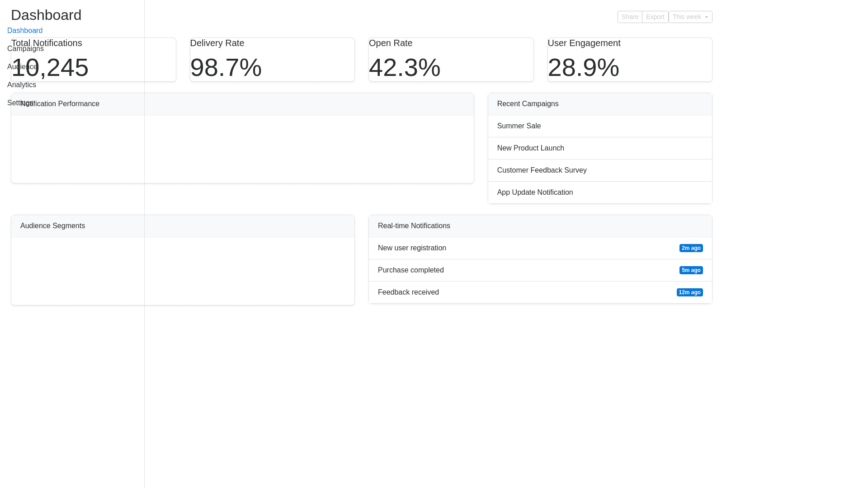Click the Delivery Rate card
The width and height of the screenshot is (868, 488).
tap(272, 60)
